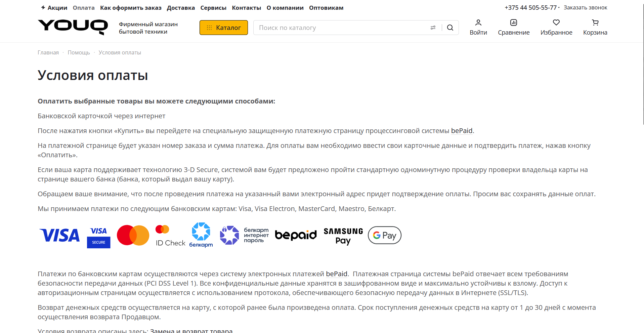
Task: Open Избранное via the heart icon
Action: [x=556, y=27]
